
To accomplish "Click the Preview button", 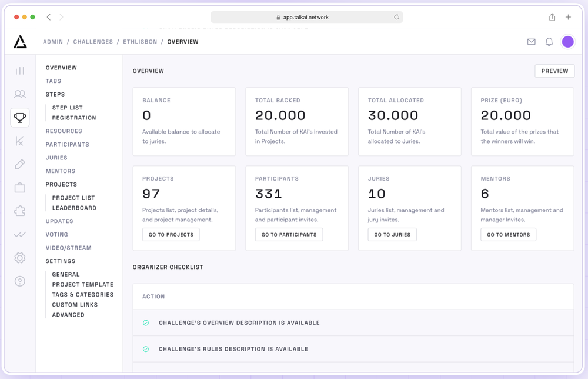I will point(554,71).
